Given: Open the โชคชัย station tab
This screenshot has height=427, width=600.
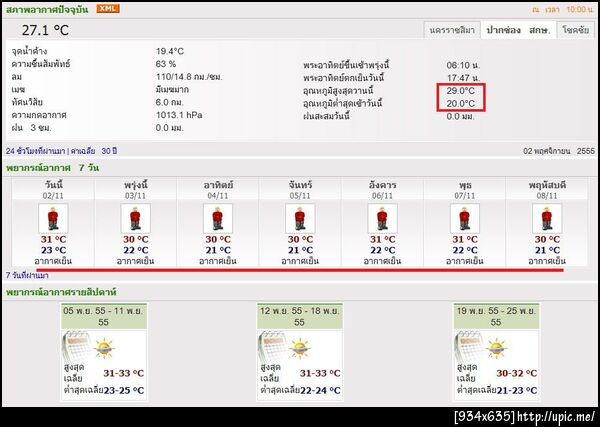Looking at the screenshot, I should [576, 30].
